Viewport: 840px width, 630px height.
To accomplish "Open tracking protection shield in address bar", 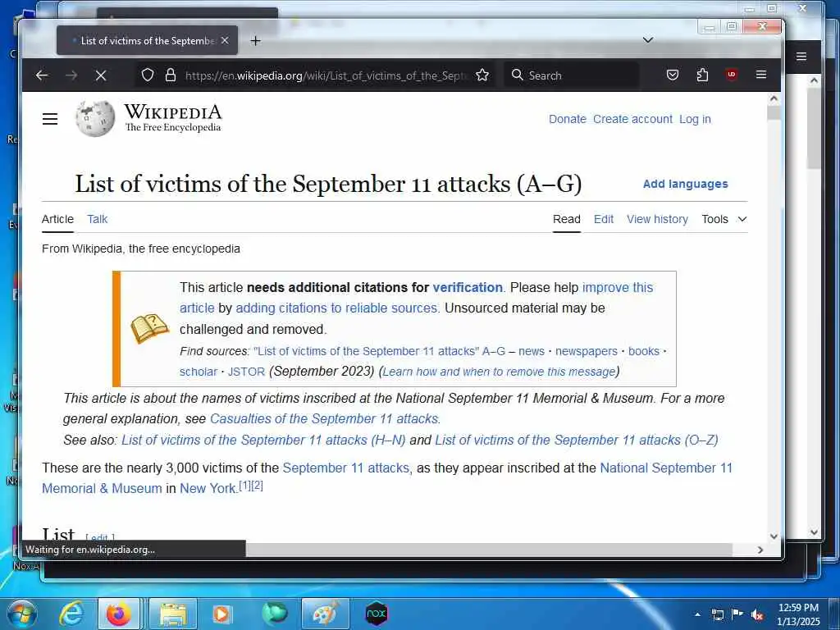I will [x=148, y=75].
